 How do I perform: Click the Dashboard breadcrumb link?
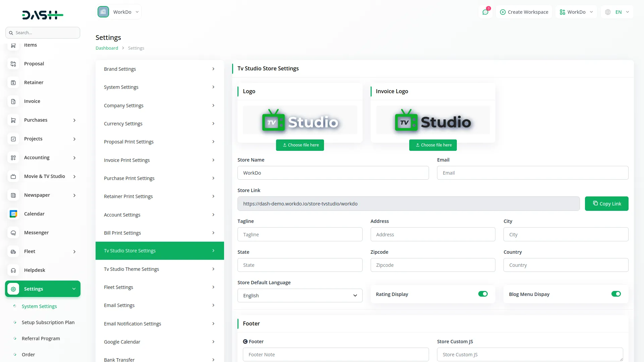click(x=107, y=48)
